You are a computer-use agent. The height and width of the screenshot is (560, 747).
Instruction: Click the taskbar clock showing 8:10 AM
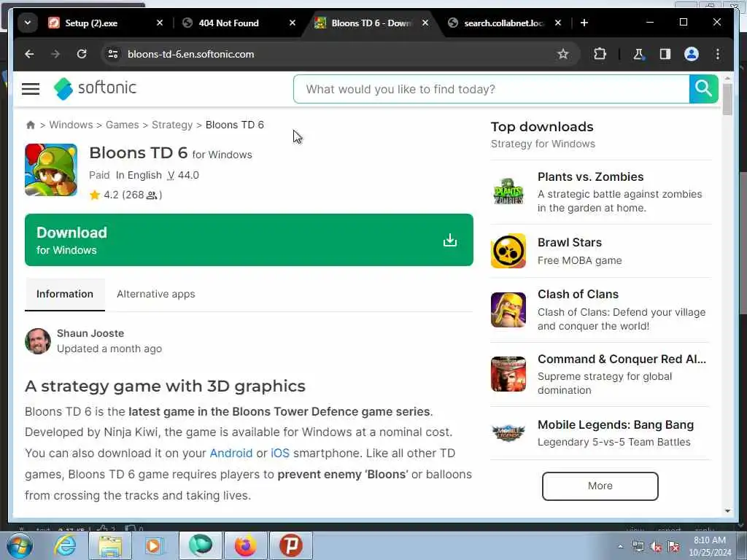(x=709, y=546)
